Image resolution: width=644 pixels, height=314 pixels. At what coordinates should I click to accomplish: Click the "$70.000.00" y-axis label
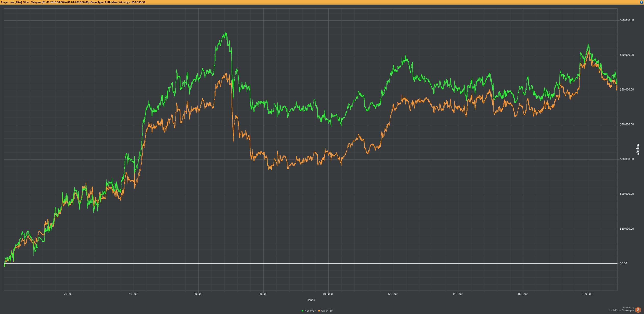[x=627, y=20]
